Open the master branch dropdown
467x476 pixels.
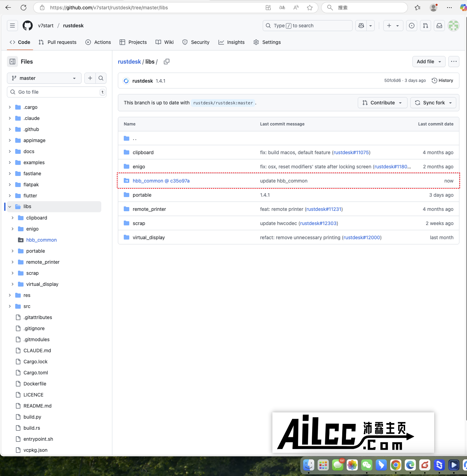click(x=44, y=78)
